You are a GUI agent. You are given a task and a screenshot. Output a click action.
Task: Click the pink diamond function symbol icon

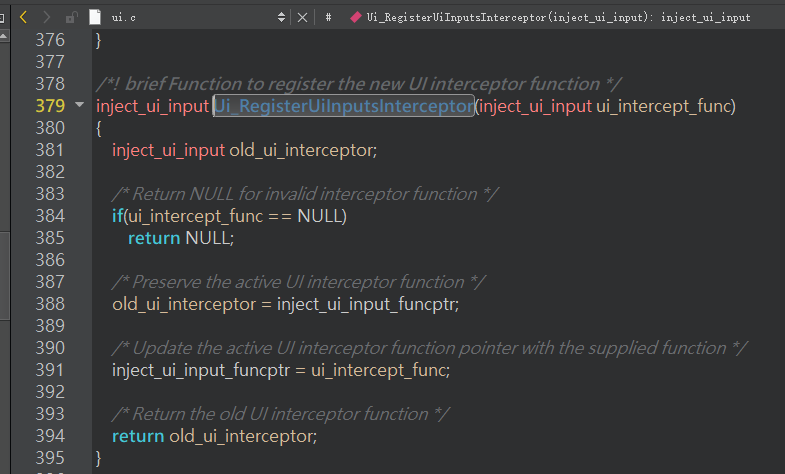[x=355, y=18]
